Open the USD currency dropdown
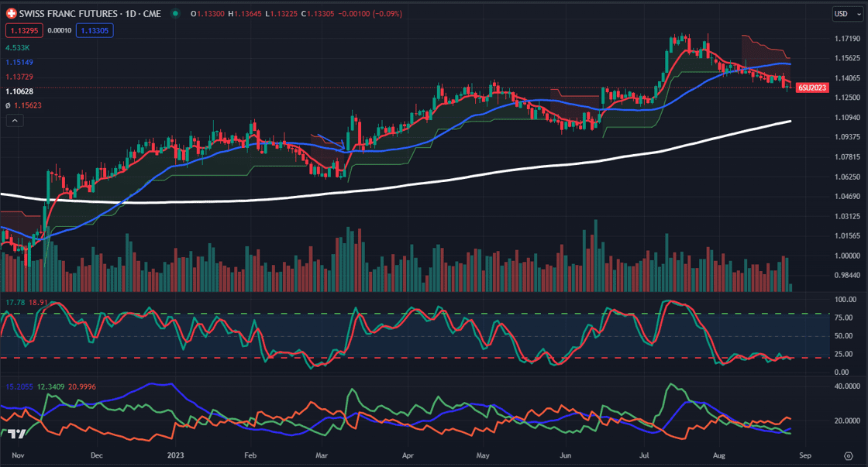The image size is (868, 467). coord(848,14)
